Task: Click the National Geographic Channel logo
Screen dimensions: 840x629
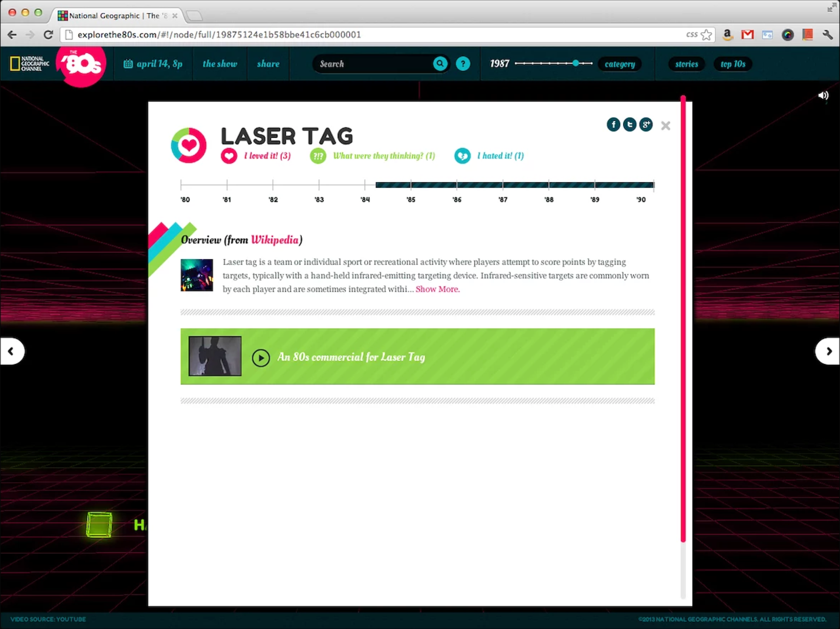Action: pyautogui.click(x=30, y=64)
